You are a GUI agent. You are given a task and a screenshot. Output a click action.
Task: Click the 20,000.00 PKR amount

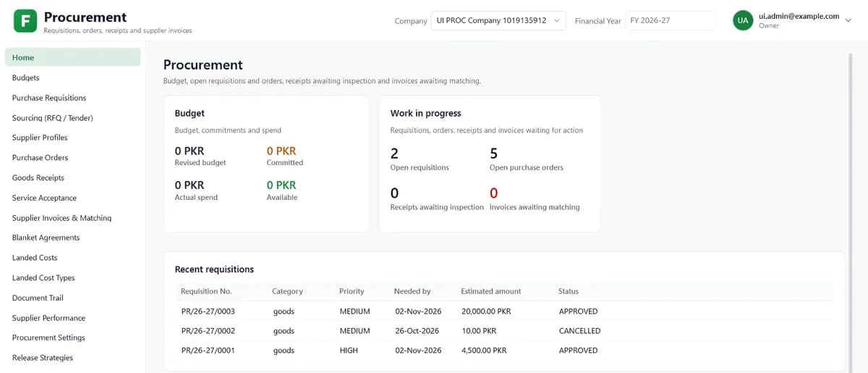click(486, 311)
